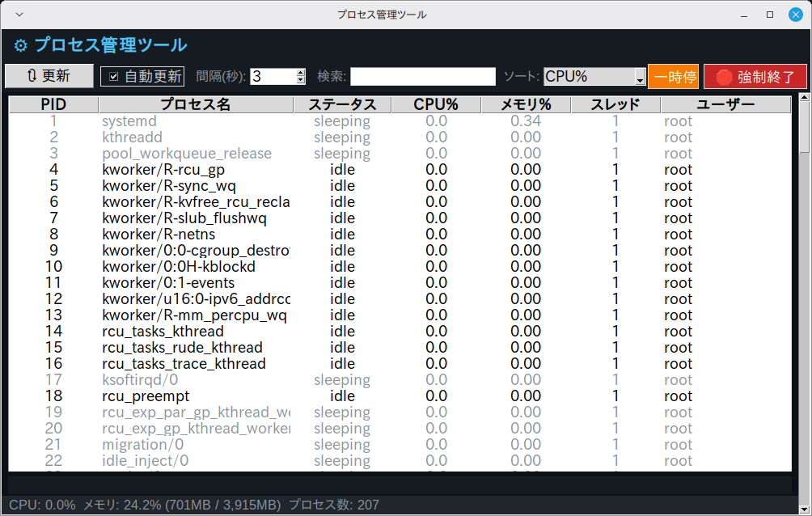Select rcu_exp_par_gp_kthread_w row

click(400, 412)
